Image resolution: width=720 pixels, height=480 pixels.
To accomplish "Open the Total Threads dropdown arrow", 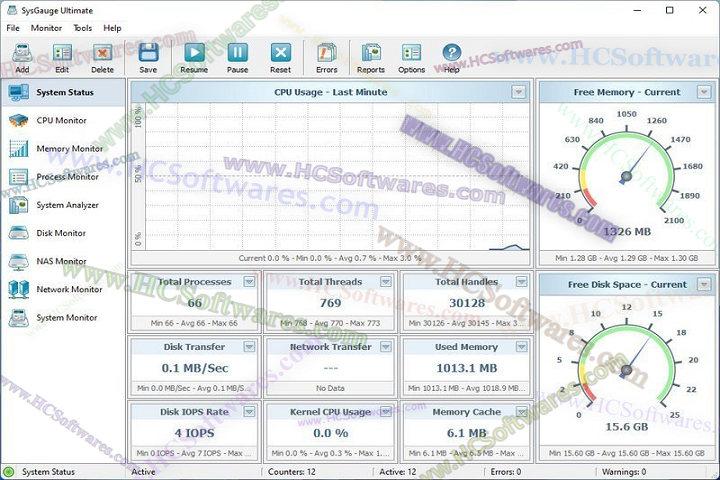I will click(386, 282).
